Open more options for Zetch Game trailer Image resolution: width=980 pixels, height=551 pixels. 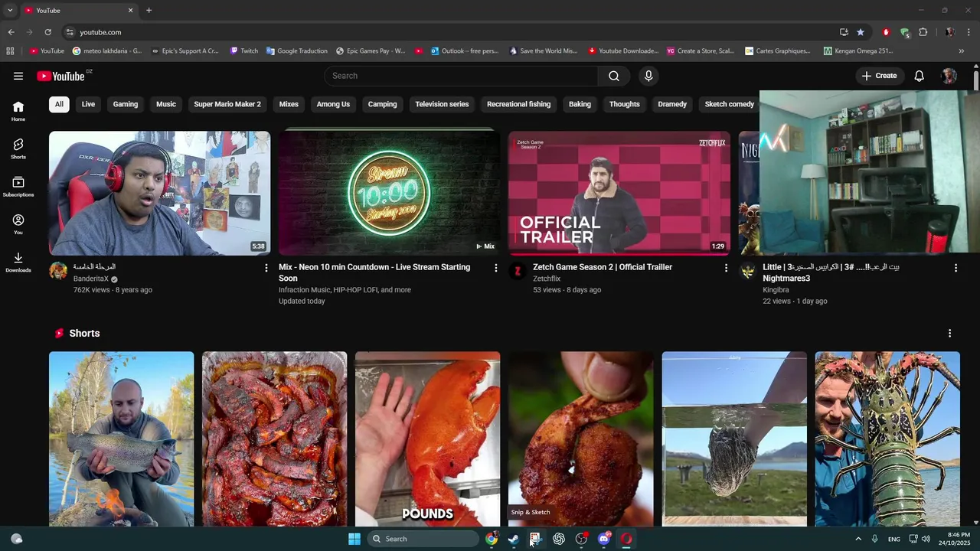[726, 268]
